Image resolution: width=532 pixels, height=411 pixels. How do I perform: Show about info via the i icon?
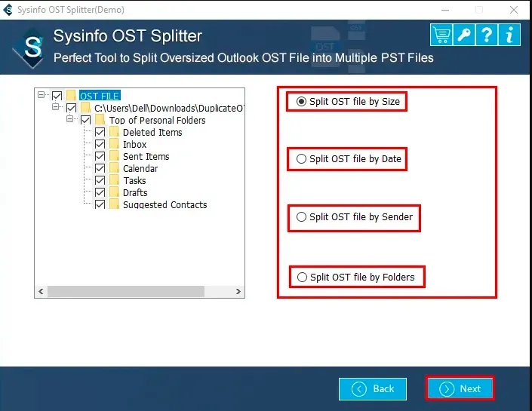click(509, 35)
